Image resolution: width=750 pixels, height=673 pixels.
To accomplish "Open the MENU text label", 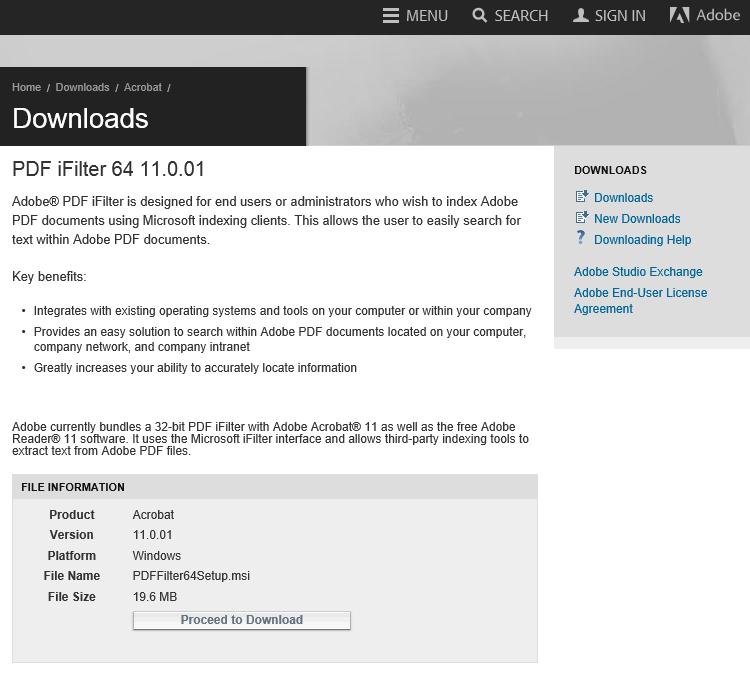I will tap(427, 16).
